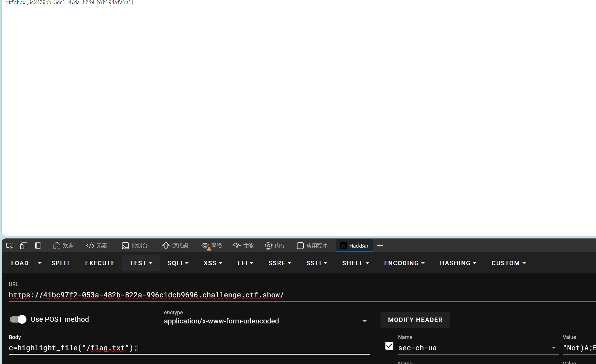596x364 pixels.
Task: Open the Console panel tab
Action: (135, 246)
